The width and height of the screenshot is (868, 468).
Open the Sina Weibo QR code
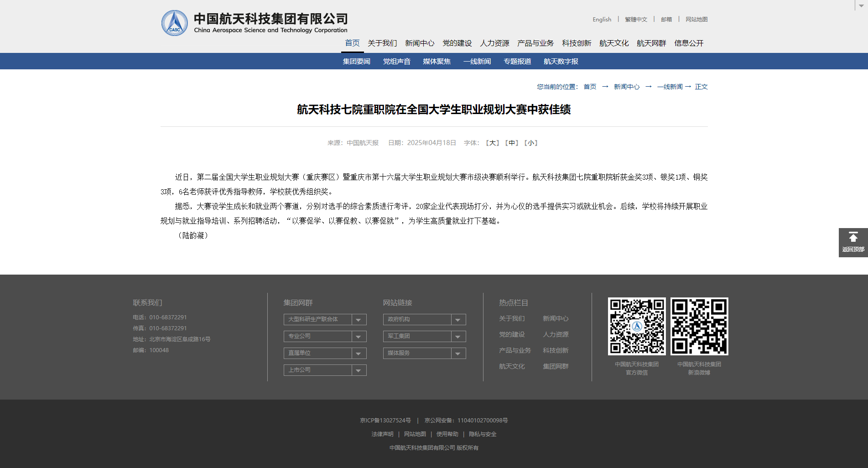click(x=699, y=326)
